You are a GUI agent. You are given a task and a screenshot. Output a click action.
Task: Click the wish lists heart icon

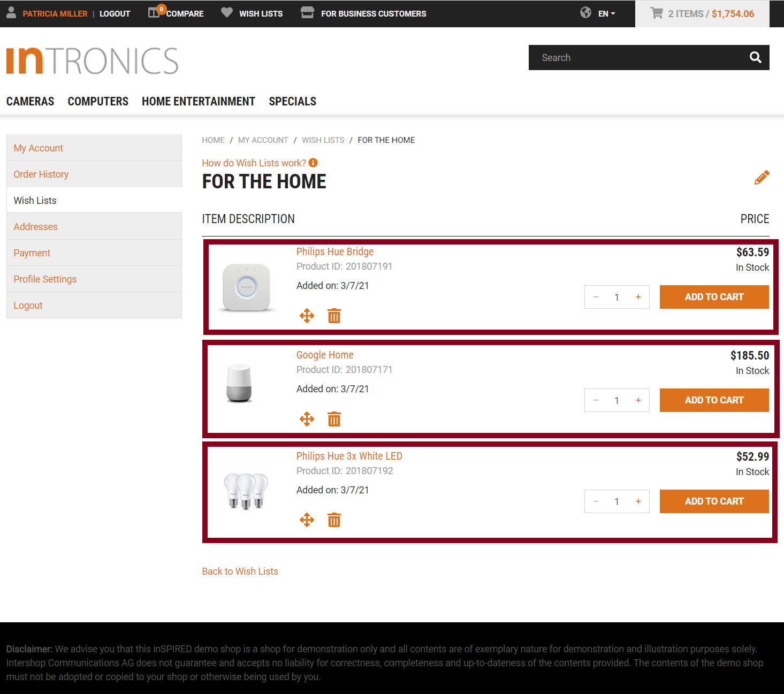227,12
